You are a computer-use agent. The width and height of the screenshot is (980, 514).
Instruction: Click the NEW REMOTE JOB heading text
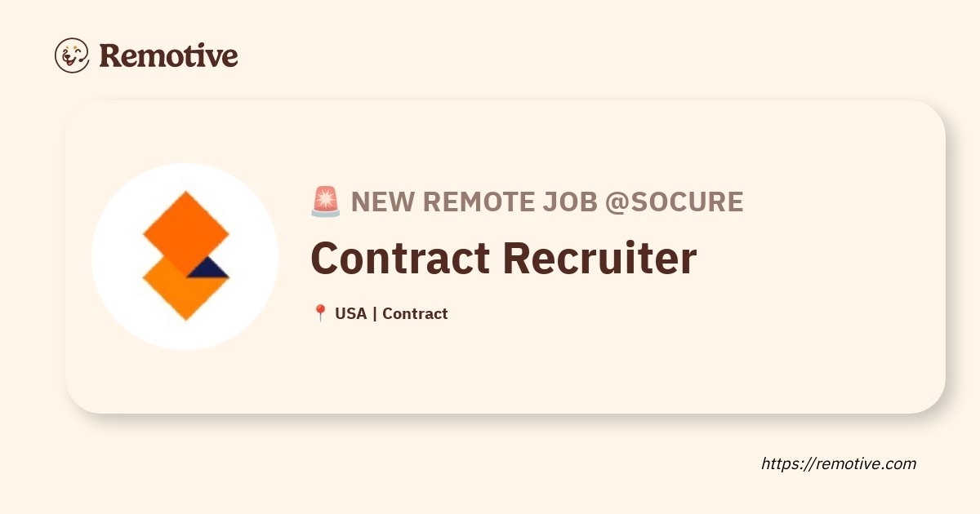tap(474, 202)
